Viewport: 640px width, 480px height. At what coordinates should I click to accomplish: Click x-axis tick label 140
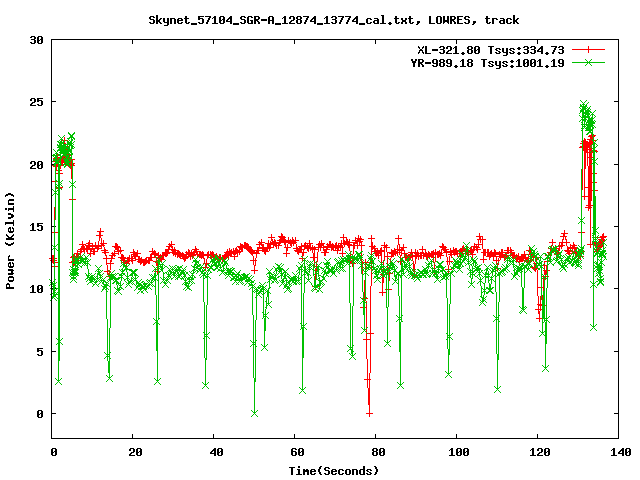[x=620, y=452]
